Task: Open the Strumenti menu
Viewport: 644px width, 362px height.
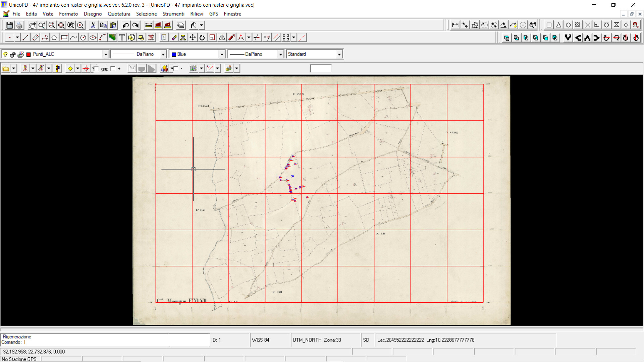Action: (x=173, y=14)
